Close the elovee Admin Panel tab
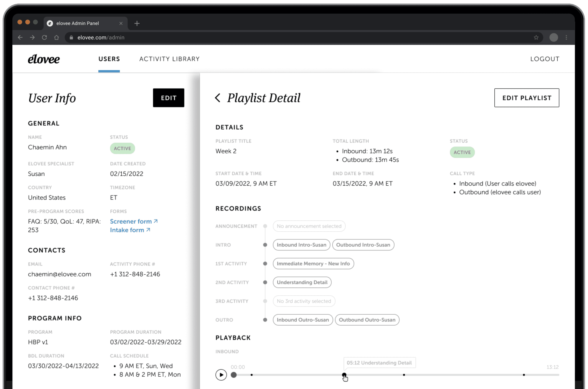 (x=121, y=23)
